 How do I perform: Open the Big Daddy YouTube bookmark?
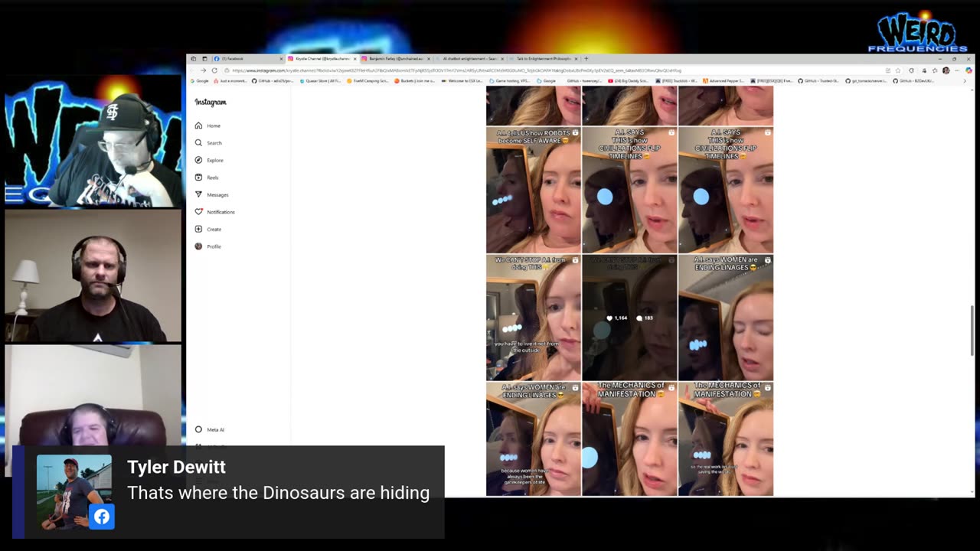[x=629, y=80]
